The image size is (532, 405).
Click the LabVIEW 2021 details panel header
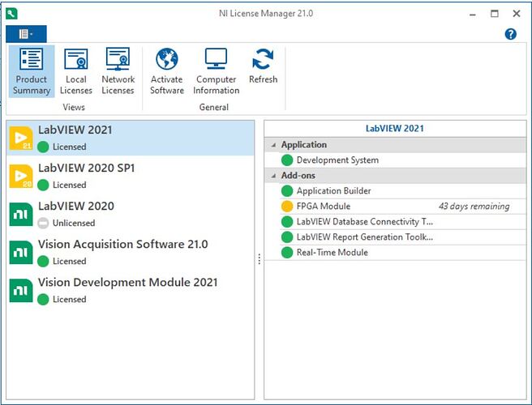click(x=395, y=129)
